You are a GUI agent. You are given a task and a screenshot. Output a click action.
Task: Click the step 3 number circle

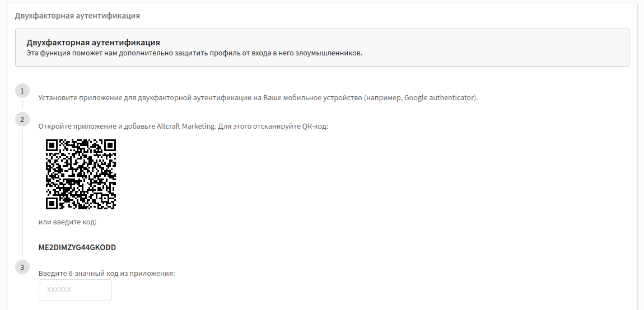pos(22,267)
